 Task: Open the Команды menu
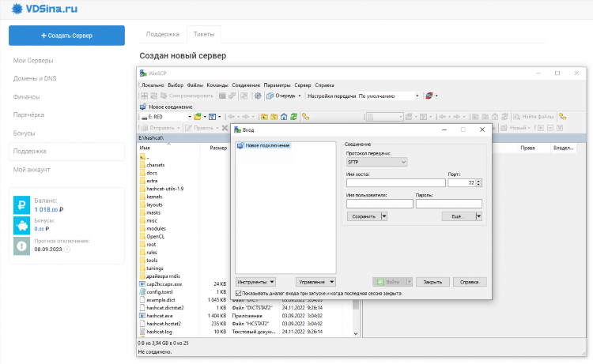click(217, 85)
